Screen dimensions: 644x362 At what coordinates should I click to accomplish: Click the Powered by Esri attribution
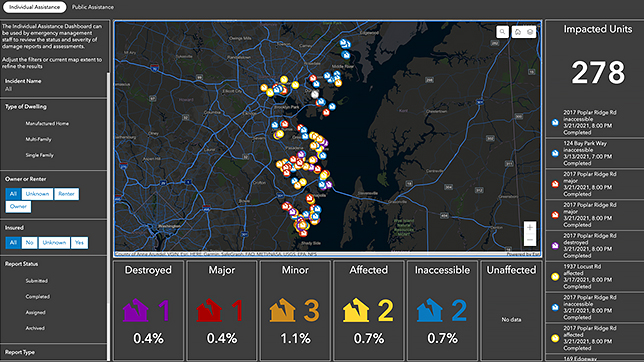(523, 254)
